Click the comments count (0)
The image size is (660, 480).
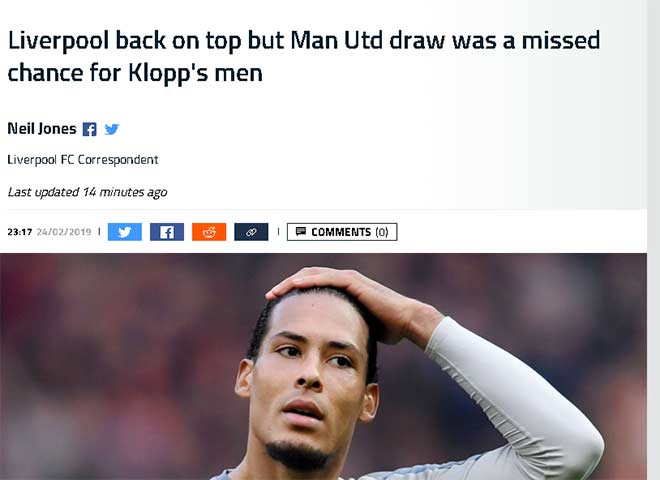click(382, 232)
